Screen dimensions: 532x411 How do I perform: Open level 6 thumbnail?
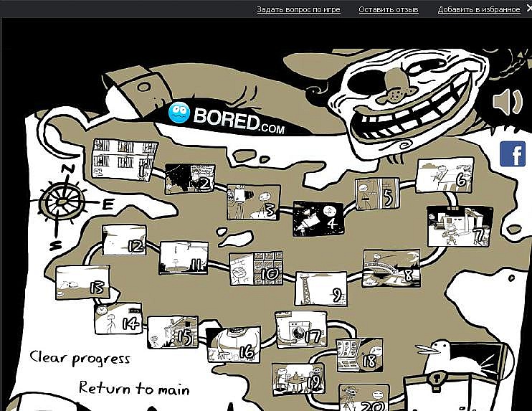445,175
